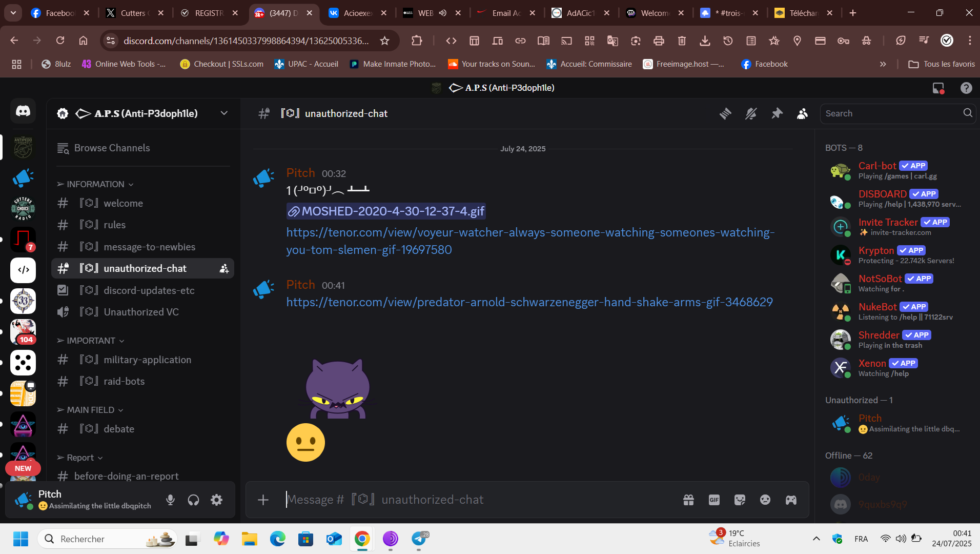Open the rules channel

[114, 225]
